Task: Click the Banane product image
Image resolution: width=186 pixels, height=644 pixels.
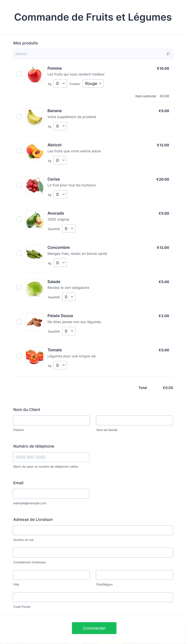Action: point(34,117)
